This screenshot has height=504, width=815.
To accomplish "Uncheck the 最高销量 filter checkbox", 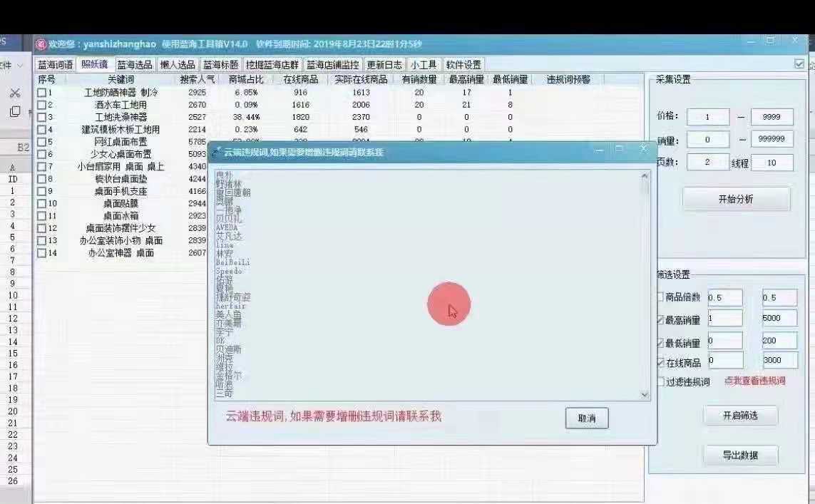I will 660,320.
